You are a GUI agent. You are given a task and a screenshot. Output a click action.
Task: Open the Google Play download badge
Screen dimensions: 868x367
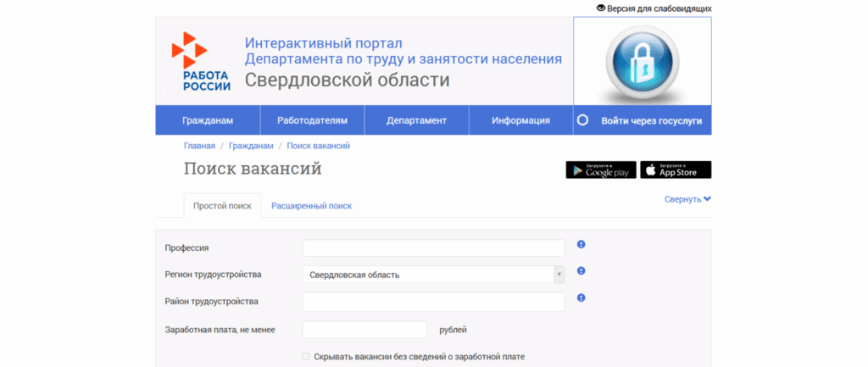pos(601,170)
